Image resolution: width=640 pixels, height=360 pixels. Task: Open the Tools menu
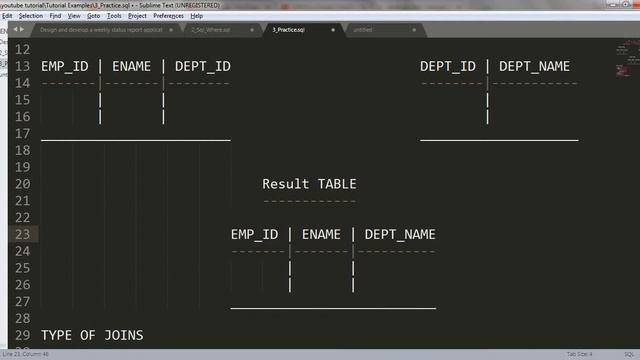[x=114, y=16]
